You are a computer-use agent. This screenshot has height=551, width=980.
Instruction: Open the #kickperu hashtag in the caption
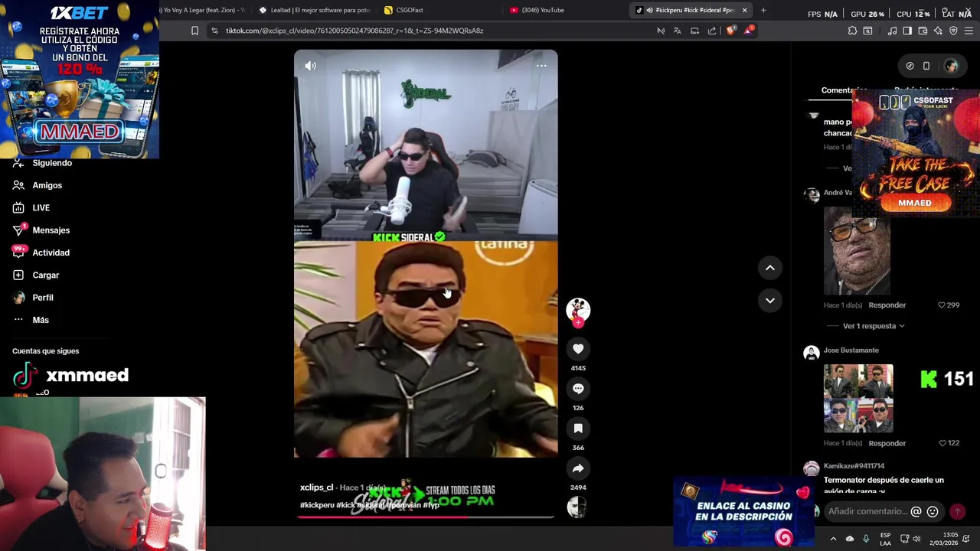click(317, 505)
